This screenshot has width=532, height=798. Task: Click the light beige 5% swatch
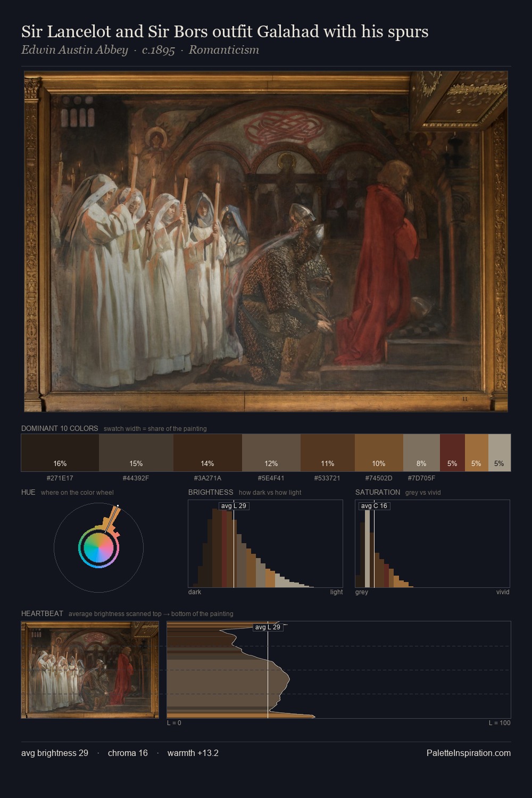[x=499, y=453]
